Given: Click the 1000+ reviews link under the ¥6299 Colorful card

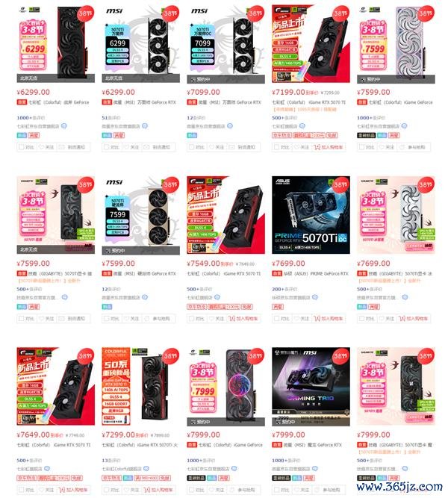Looking at the screenshot, I should [31, 118].
